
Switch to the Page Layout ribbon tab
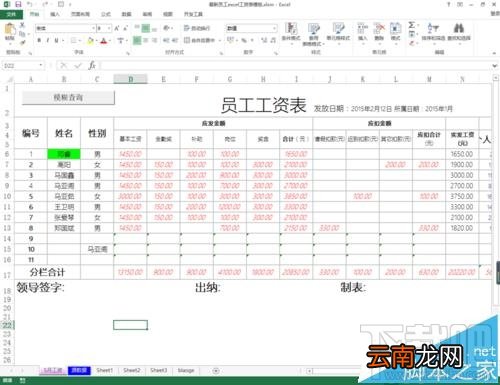pyautogui.click(x=80, y=14)
